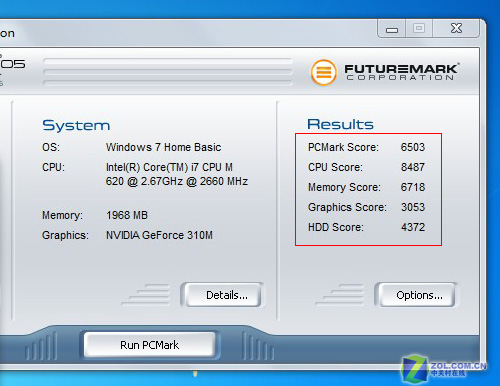Maximize the PCMark window
The height and width of the screenshot is (386, 500).
tap(419, 29)
